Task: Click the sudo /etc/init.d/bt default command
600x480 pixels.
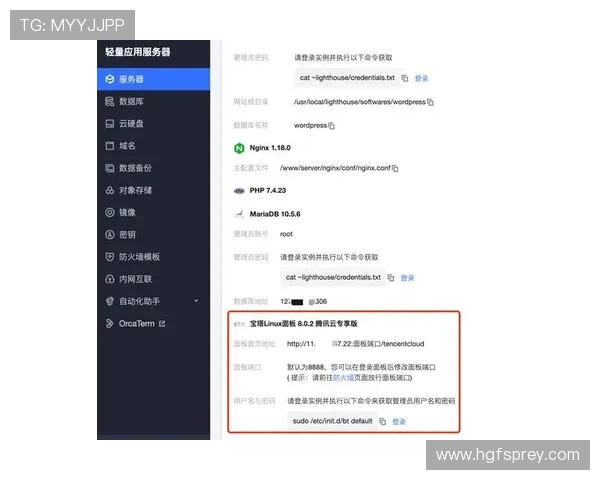Action: point(333,421)
